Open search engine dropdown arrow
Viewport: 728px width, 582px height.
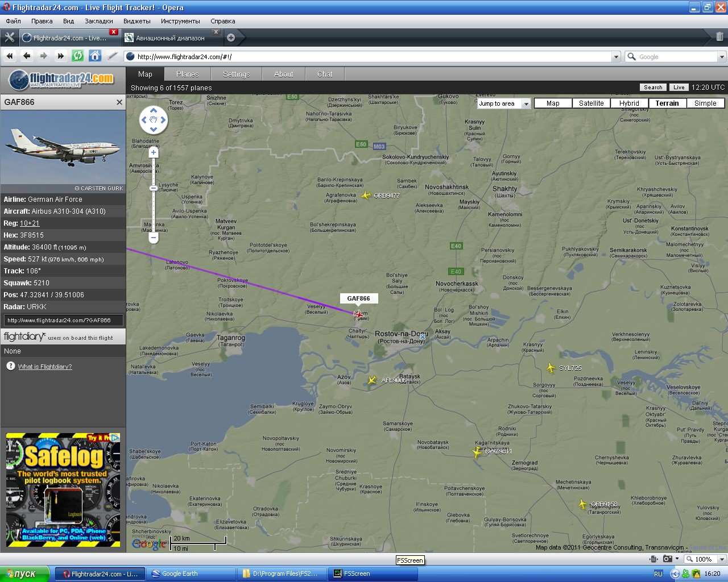pos(722,57)
